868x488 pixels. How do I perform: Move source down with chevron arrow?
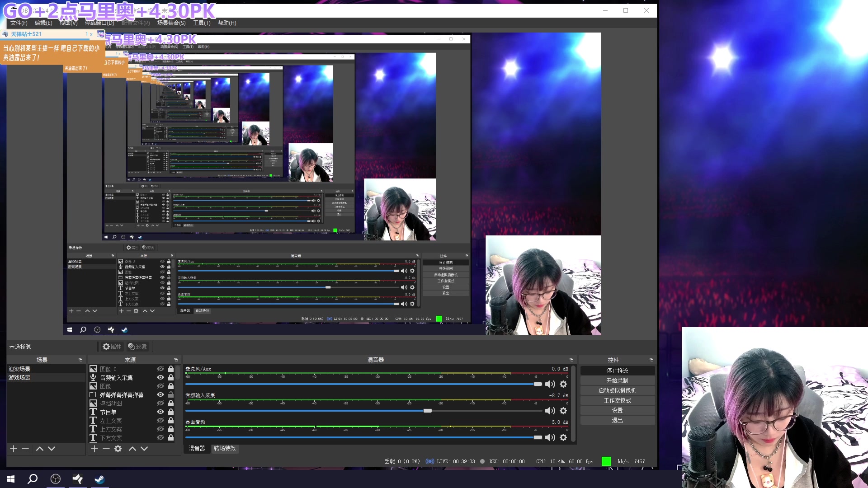pyautogui.click(x=144, y=449)
